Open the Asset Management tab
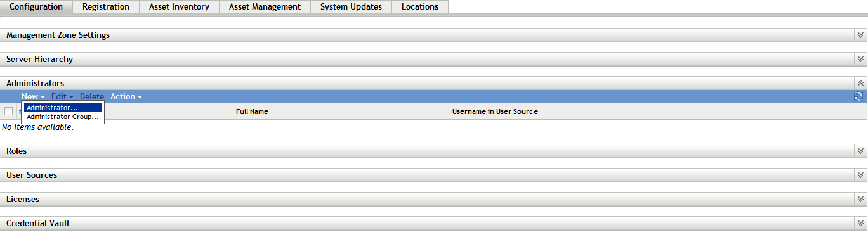The height and width of the screenshot is (242, 868). coord(265,7)
